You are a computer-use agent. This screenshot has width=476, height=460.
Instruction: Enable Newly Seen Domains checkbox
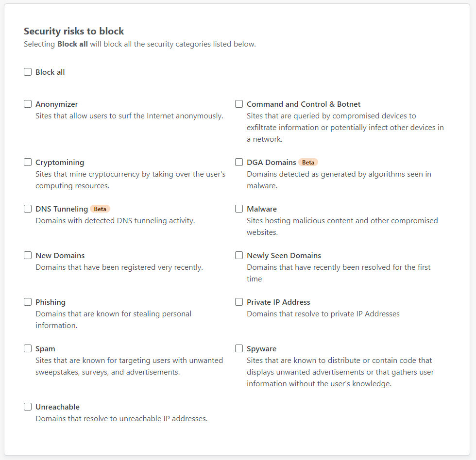pyautogui.click(x=239, y=256)
